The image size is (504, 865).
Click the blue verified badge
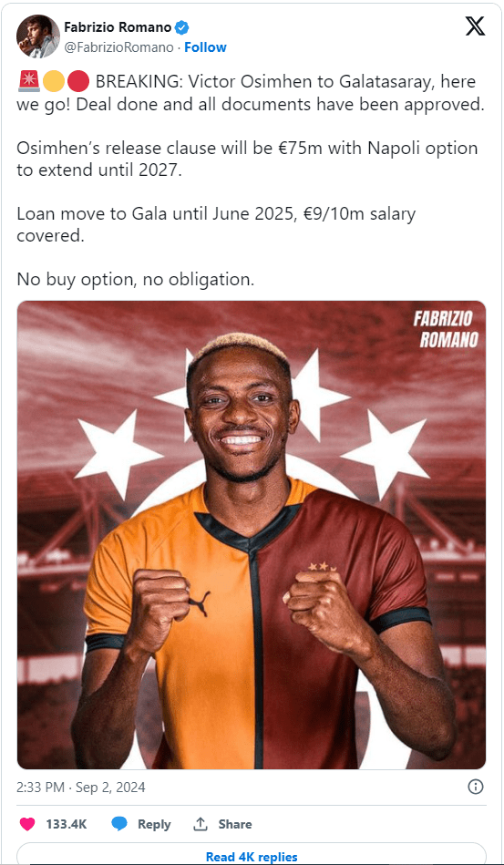click(x=182, y=27)
